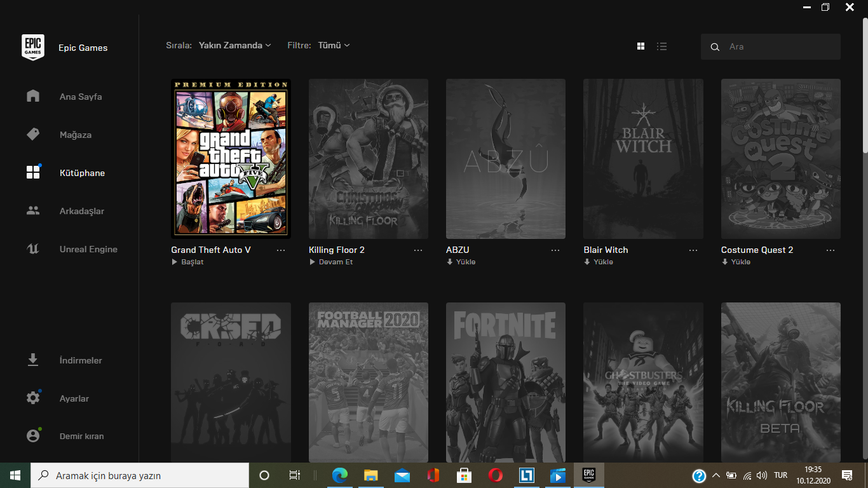Open Microsoft Store from the taskbar
868x488 pixels.
pos(465,475)
